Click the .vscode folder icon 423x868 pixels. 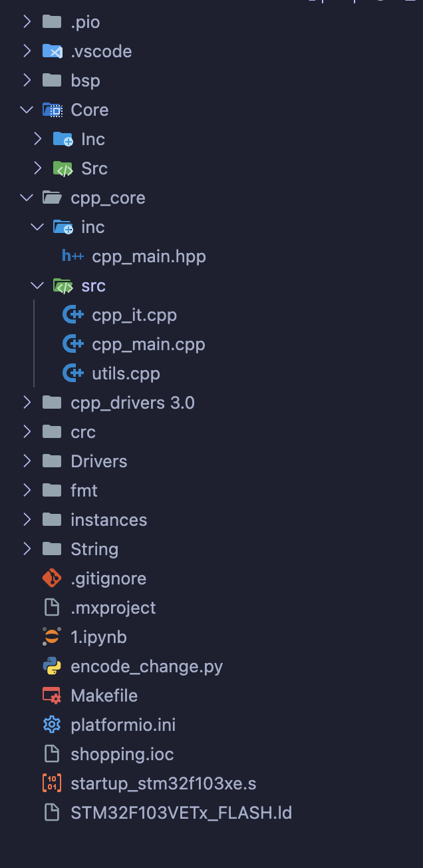coord(52,51)
